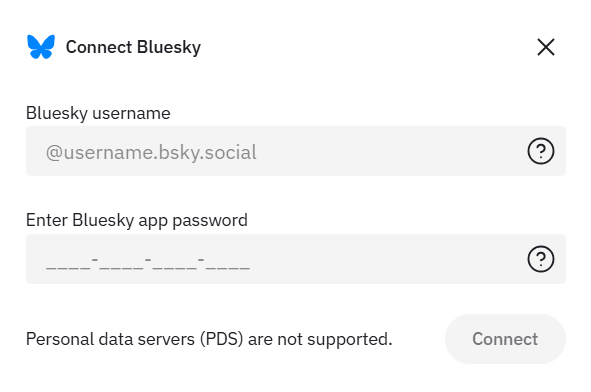
Task: Dismiss the dialog using the X icon
Action: (545, 47)
